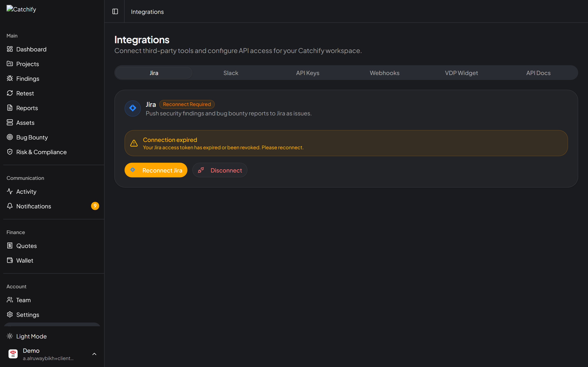Click the Assets sidebar icon
This screenshot has height=367, width=588.
10,122
